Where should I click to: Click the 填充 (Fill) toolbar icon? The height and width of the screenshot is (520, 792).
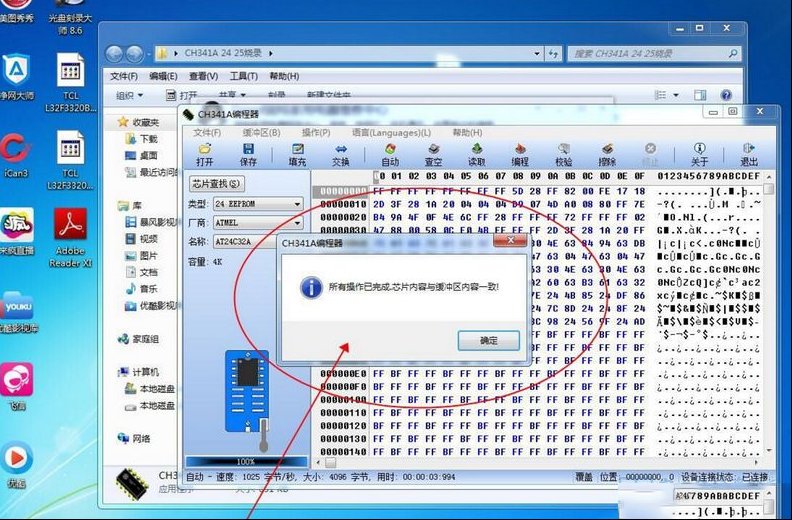298,155
